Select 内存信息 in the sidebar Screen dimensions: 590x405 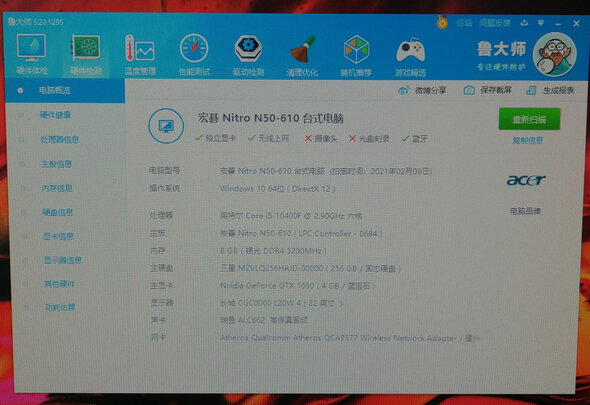click(x=57, y=188)
